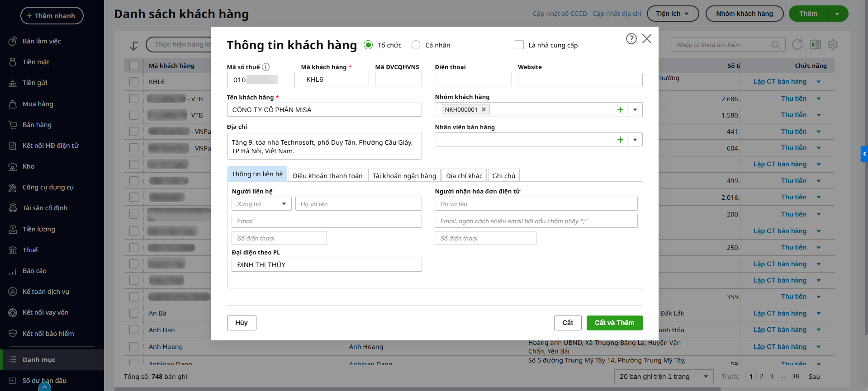Open Cập nhật số CCCD link

(x=560, y=14)
